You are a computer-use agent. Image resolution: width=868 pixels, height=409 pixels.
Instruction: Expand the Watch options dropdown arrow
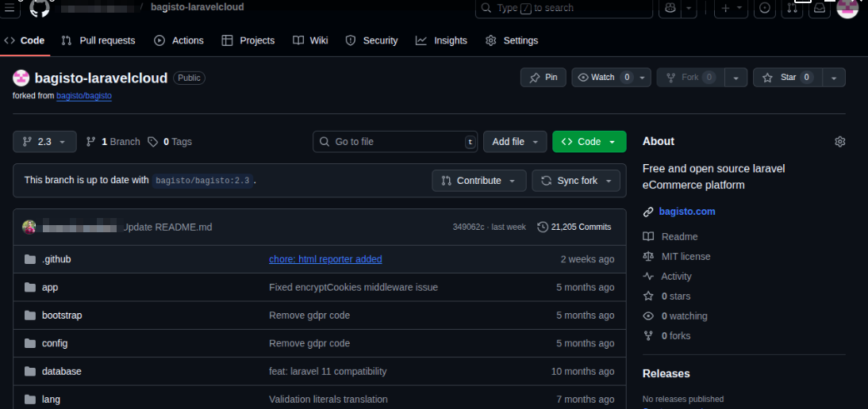tap(642, 78)
